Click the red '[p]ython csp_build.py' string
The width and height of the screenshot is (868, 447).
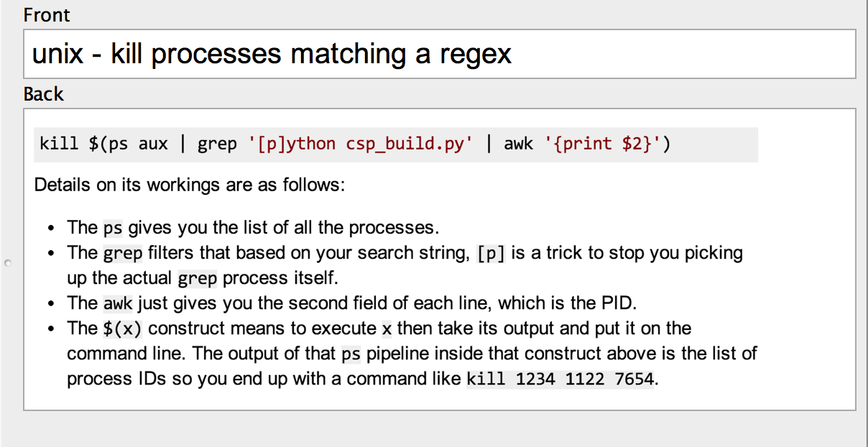tap(360, 144)
